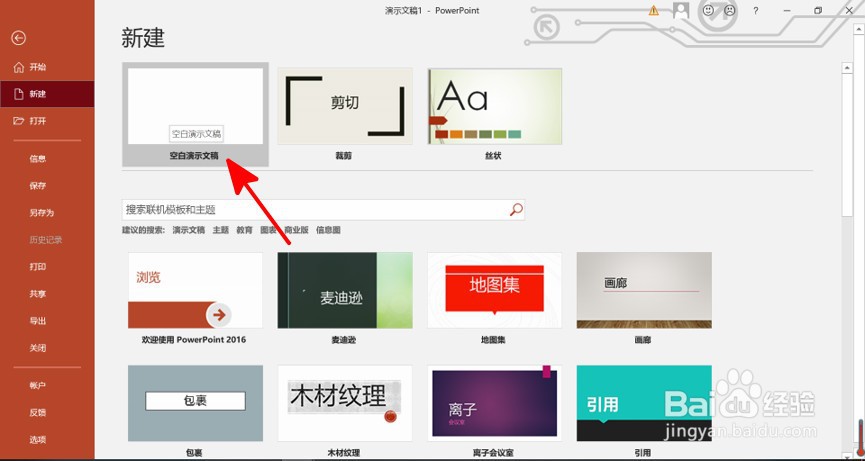
Task: Click the restore window button in title bar
Action: point(818,10)
